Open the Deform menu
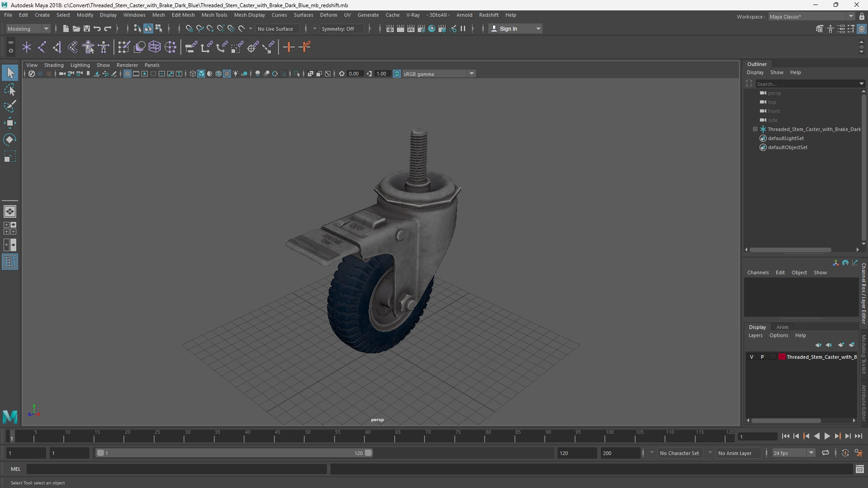The height and width of the screenshot is (488, 868). coord(329,15)
